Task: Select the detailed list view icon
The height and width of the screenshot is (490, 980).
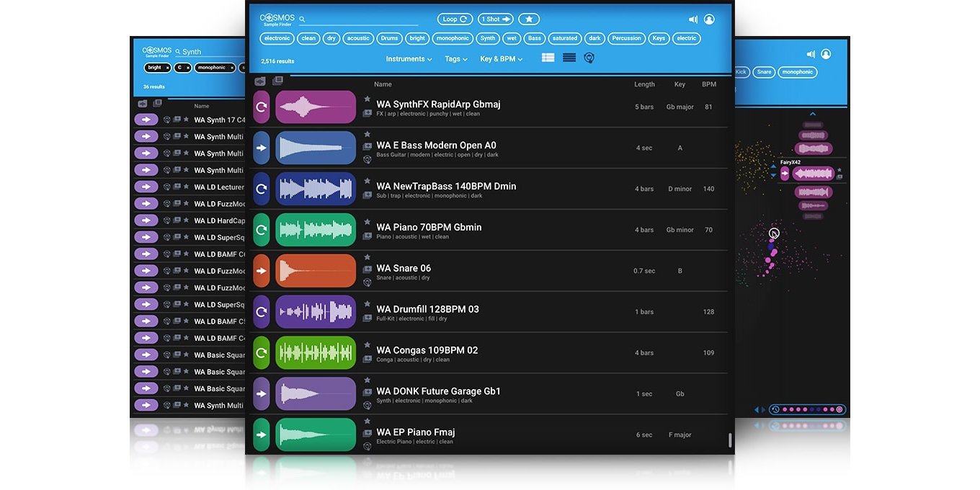Action: point(548,58)
